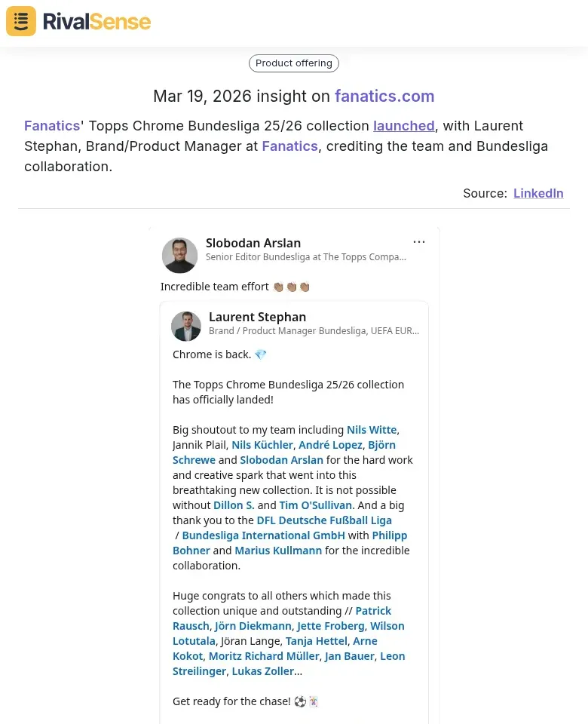This screenshot has width=588, height=724.
Task: Click Laurent Stephan's profile photo
Action: click(x=186, y=326)
